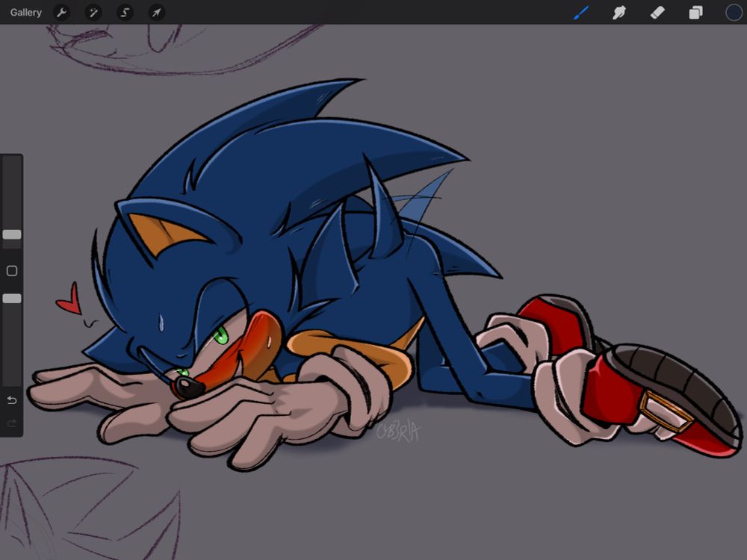747x560 pixels.
Task: Select the Eraser tool
Action: click(x=657, y=13)
